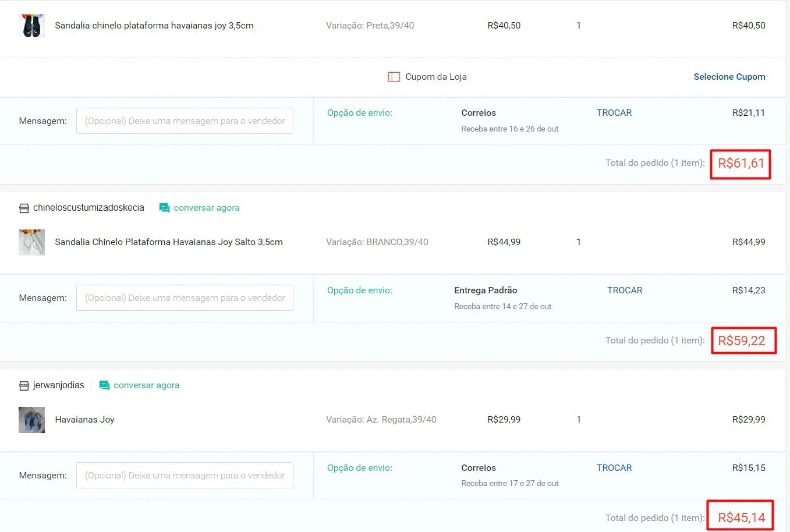790x532 pixels.
Task: Click TROCAR for Correios R$15,15 shipping
Action: [x=614, y=468]
